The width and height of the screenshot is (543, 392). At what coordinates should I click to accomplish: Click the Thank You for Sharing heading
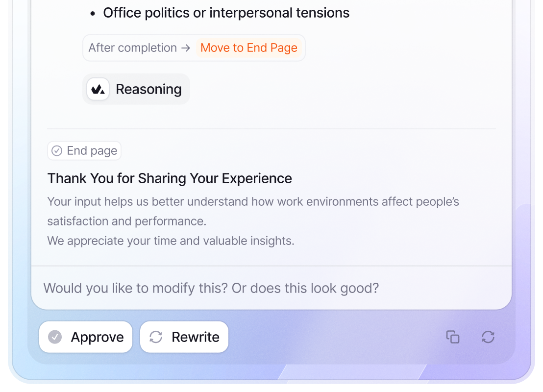170,178
